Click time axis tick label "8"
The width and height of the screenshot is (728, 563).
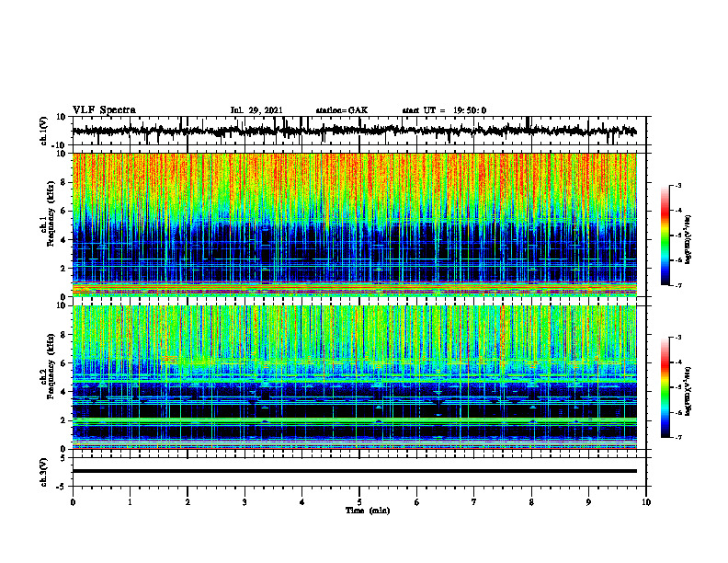531,502
